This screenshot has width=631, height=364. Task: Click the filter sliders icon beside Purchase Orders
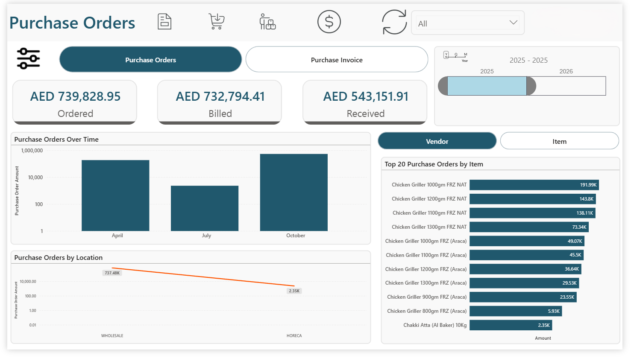(28, 58)
